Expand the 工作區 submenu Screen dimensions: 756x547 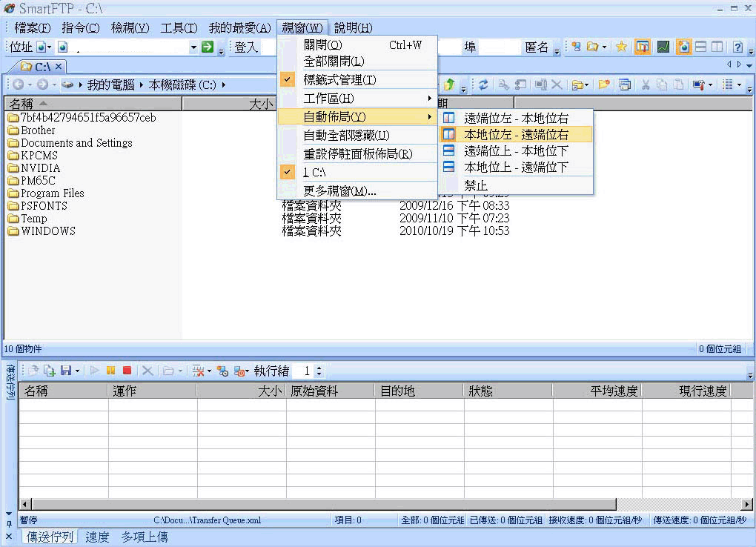pyautogui.click(x=358, y=99)
